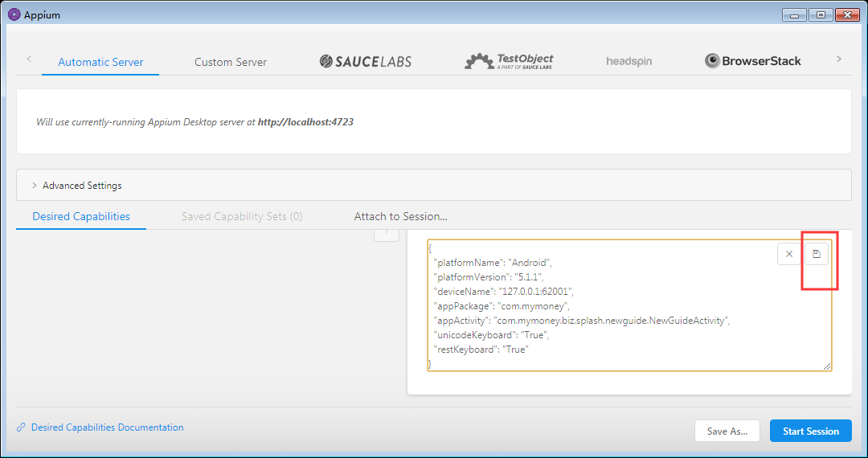
Task: Click the Start Session button
Action: click(x=811, y=431)
